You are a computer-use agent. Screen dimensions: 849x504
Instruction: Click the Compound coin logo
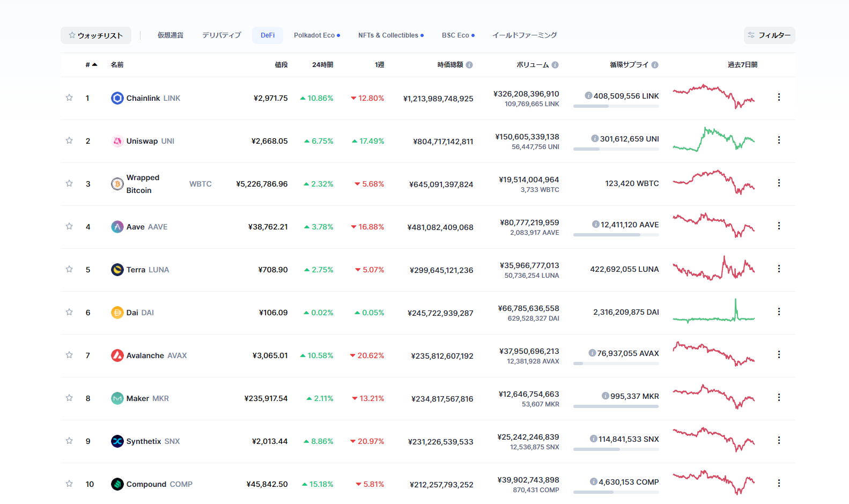click(x=117, y=484)
